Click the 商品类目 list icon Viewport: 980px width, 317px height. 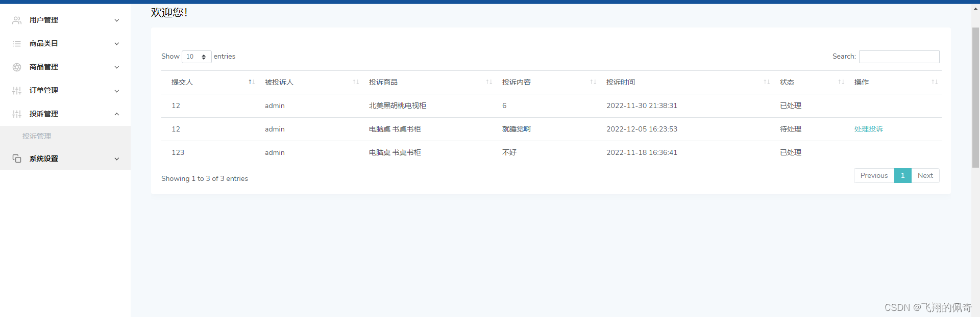pos(17,44)
